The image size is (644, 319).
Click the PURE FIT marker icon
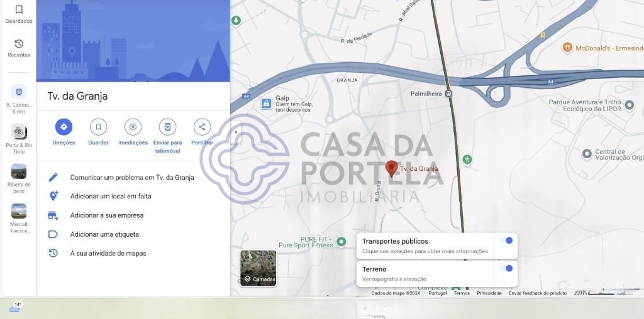point(341,242)
